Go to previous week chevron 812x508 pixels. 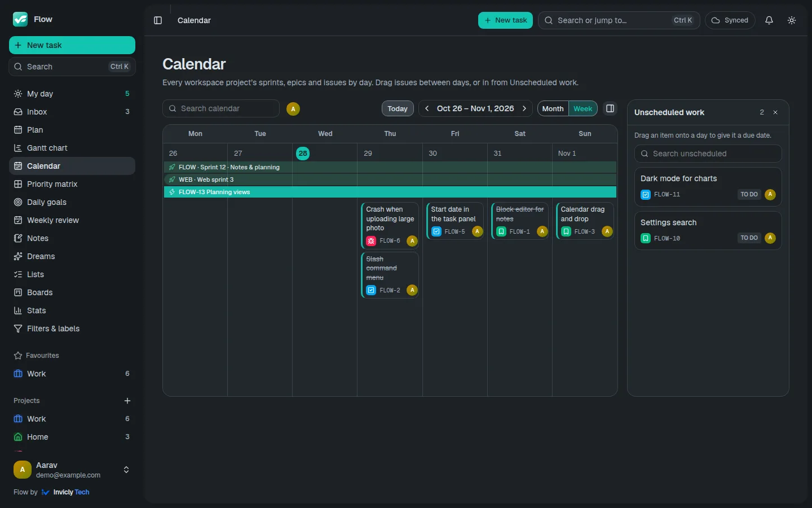click(427, 108)
